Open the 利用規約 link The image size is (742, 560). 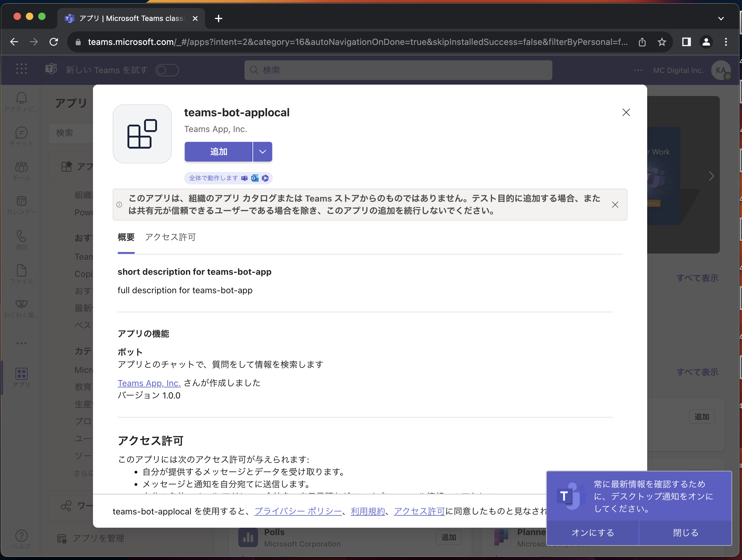[x=368, y=511]
